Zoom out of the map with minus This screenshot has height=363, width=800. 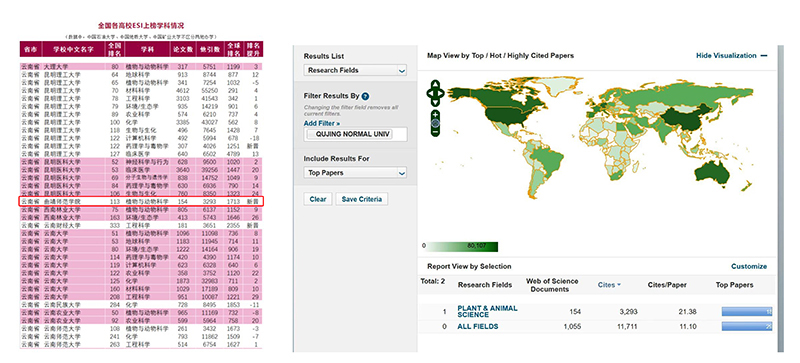coord(435,132)
